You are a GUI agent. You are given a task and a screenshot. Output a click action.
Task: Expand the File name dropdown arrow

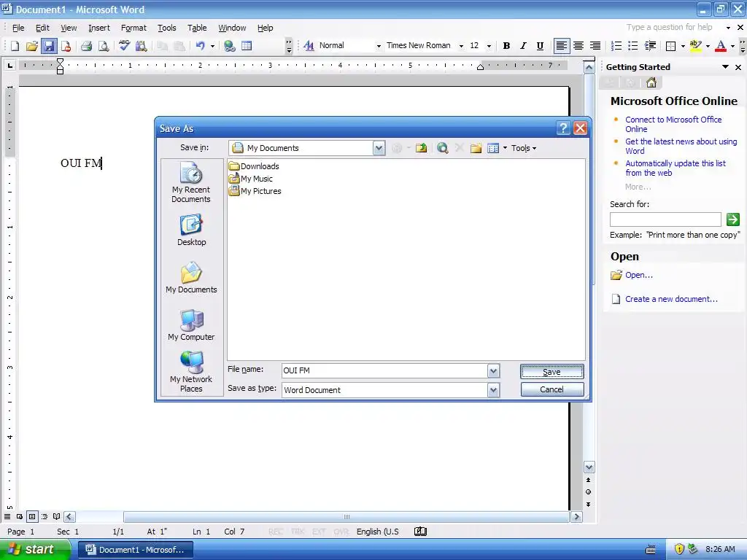pyautogui.click(x=494, y=370)
